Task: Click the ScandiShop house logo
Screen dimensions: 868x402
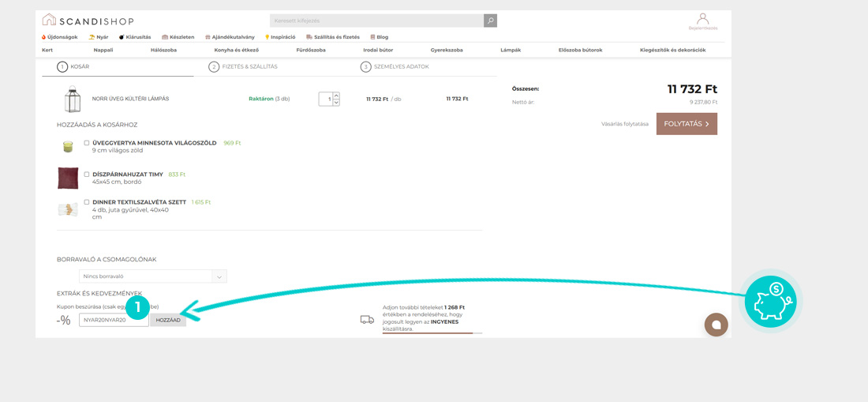Action: tap(49, 20)
